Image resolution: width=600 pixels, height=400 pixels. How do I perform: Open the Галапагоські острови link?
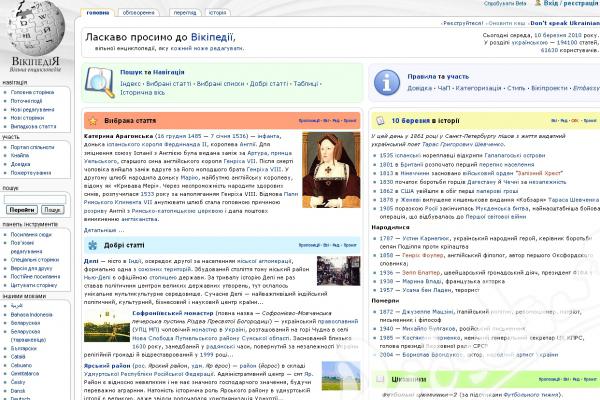point(515,155)
